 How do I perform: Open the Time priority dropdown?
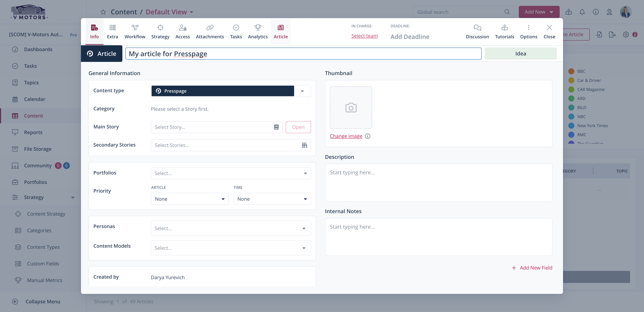[x=272, y=199]
